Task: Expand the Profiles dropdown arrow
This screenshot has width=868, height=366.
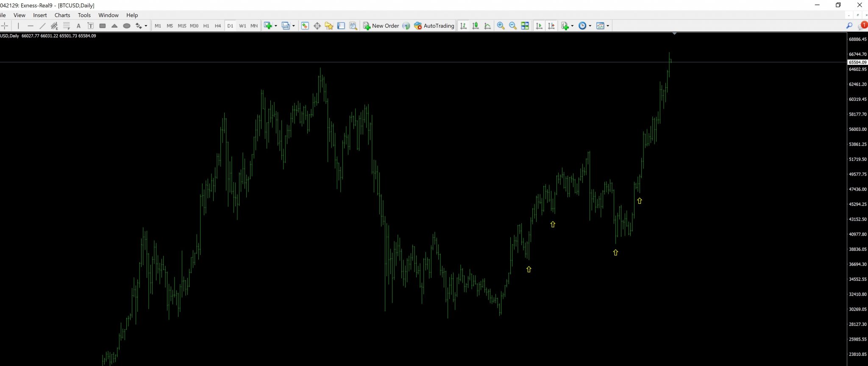Action: point(294,26)
